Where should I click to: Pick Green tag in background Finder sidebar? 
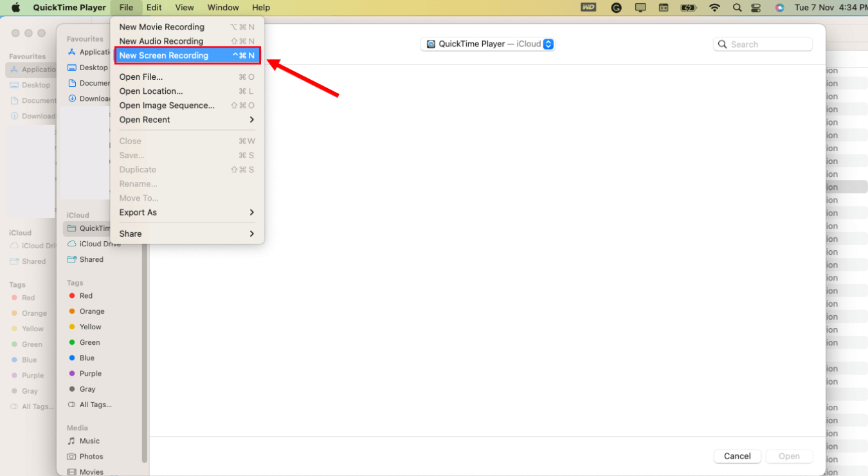(x=26, y=344)
